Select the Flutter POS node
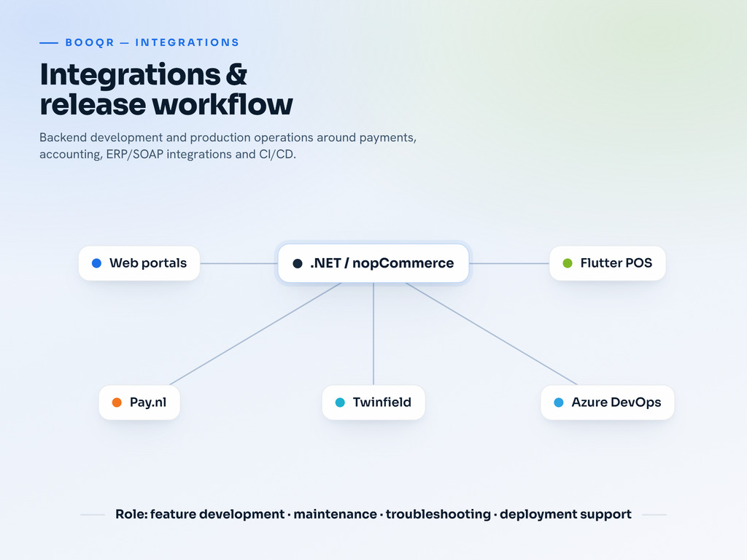Screen dimensions: 747x560 coord(608,263)
